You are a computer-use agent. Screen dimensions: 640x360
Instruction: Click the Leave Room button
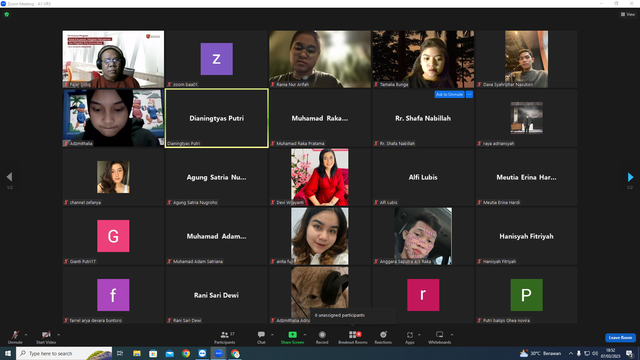tap(620, 338)
